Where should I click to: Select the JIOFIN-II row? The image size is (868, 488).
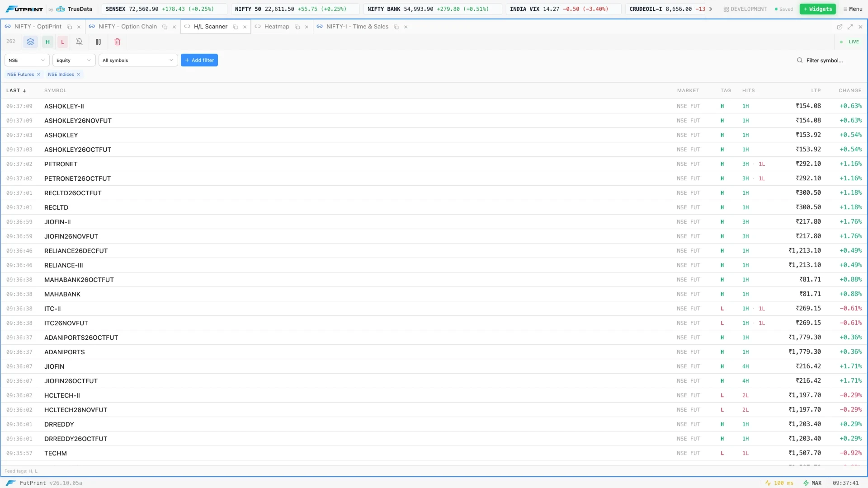click(434, 222)
